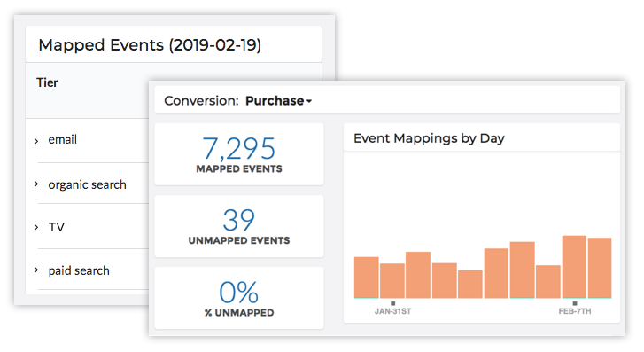Image resolution: width=644 pixels, height=352 pixels.
Task: Open the Conversion Purchase dropdown
Action: click(278, 101)
